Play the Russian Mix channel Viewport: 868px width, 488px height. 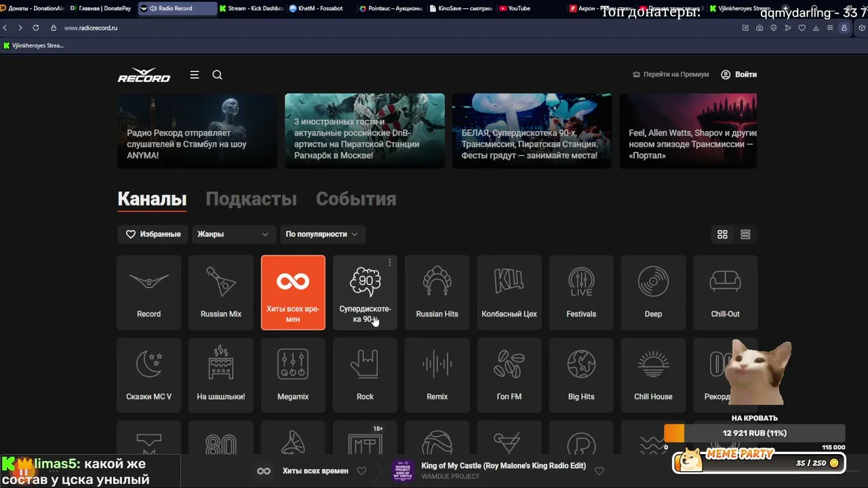[x=221, y=292]
